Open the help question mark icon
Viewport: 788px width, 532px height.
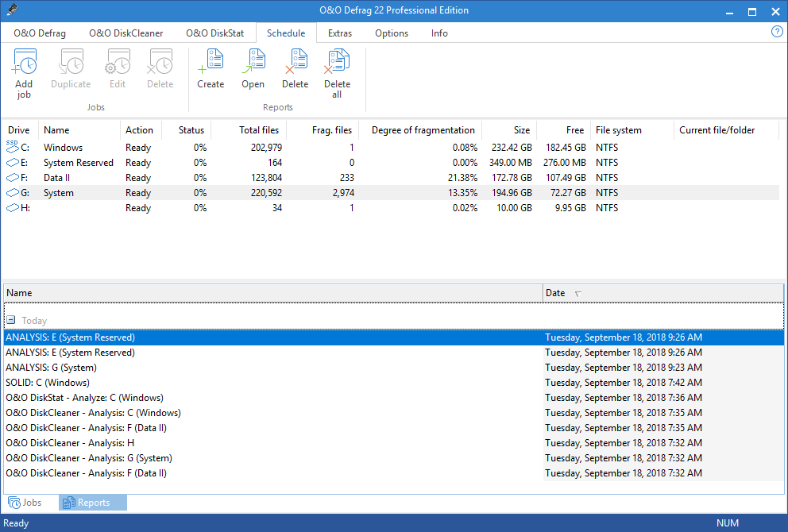pyautogui.click(x=776, y=32)
